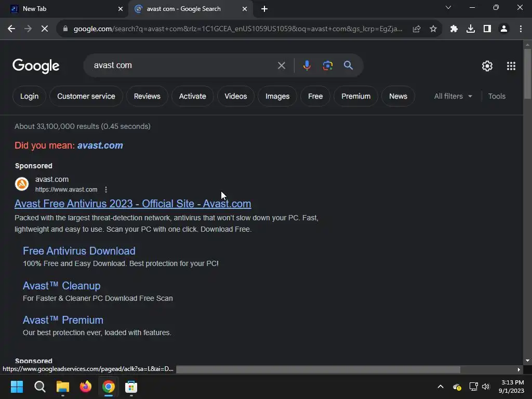Screen dimensions: 532x399
Task: Click the browser address bar URL
Action: click(238, 29)
